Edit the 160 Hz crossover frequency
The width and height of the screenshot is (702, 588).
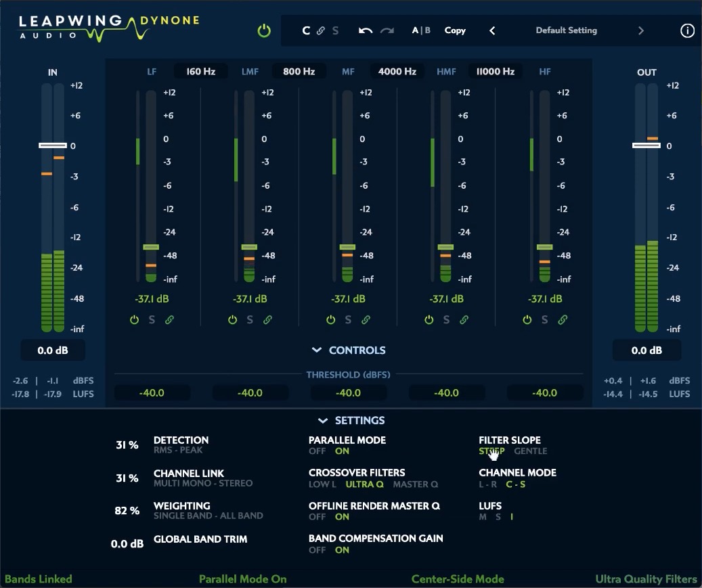click(x=200, y=71)
